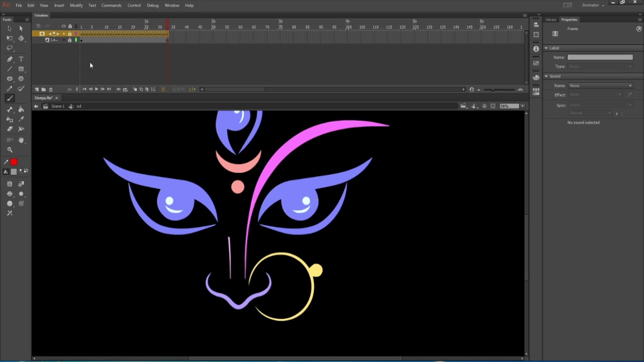Select the Lasso tool

[x=10, y=48]
